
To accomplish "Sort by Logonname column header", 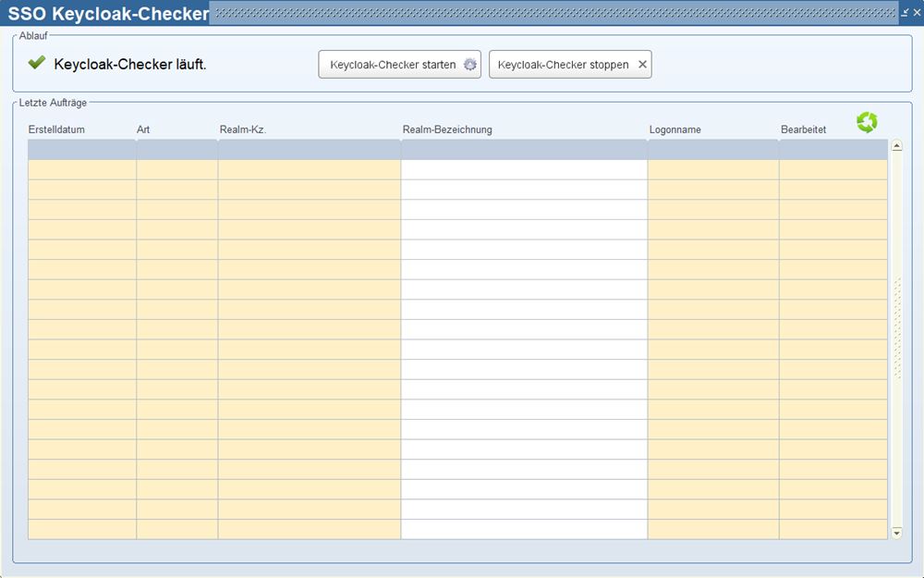I will (675, 129).
